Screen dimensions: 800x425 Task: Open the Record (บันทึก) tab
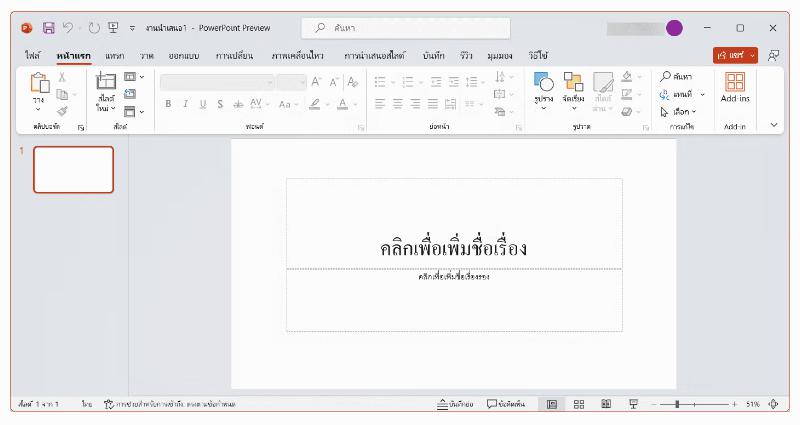coord(434,56)
